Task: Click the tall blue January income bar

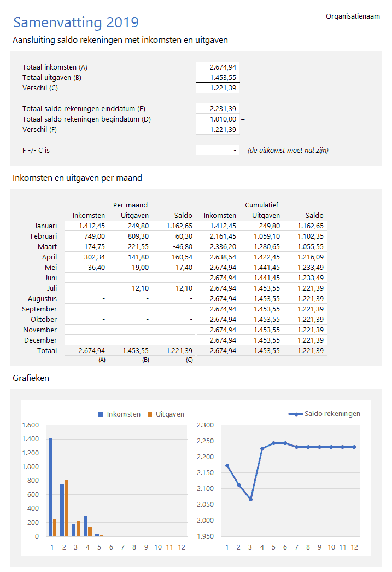Action: (50, 487)
